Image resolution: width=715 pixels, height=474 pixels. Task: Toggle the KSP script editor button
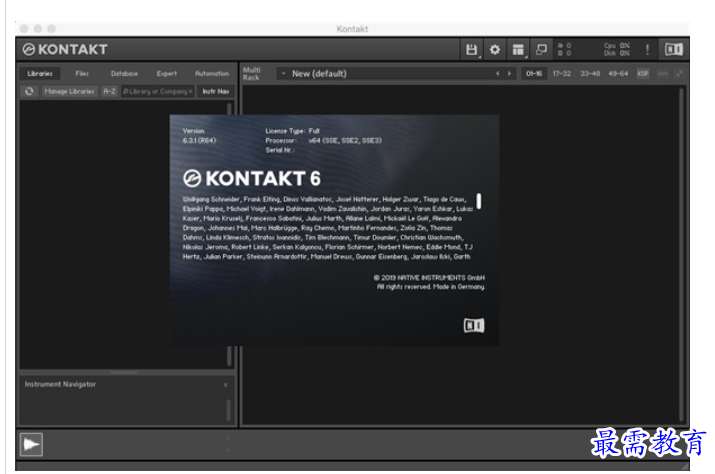642,73
